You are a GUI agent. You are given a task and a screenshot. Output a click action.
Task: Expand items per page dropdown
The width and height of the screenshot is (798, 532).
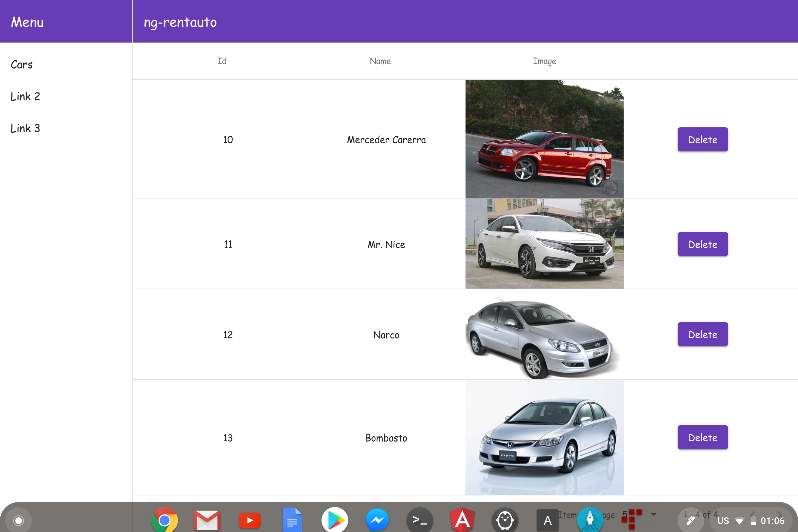653,514
